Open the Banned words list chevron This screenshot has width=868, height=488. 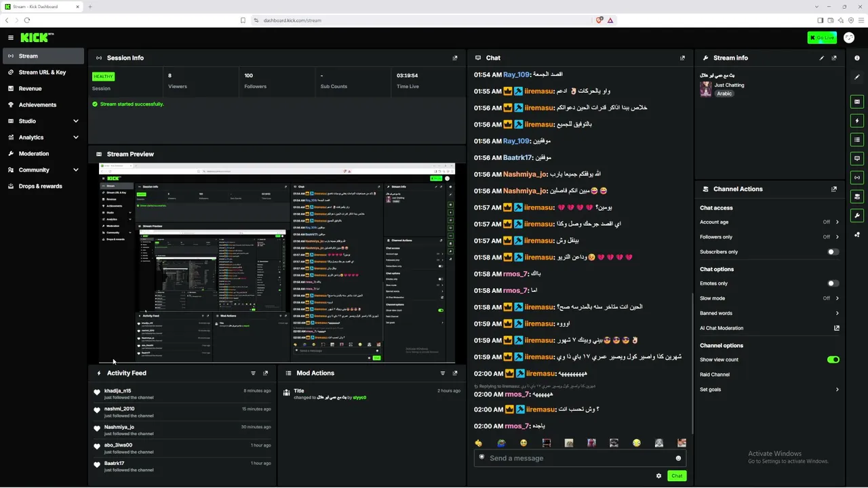click(837, 313)
